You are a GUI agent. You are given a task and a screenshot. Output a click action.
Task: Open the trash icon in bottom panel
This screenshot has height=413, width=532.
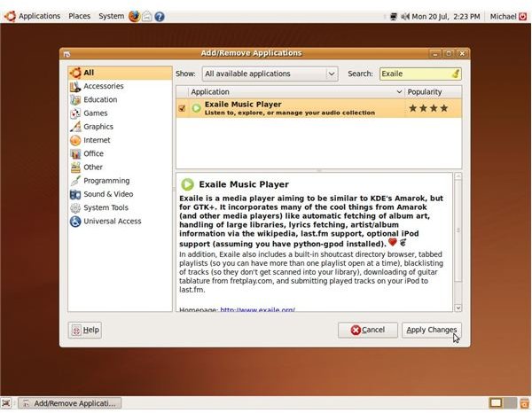524,403
